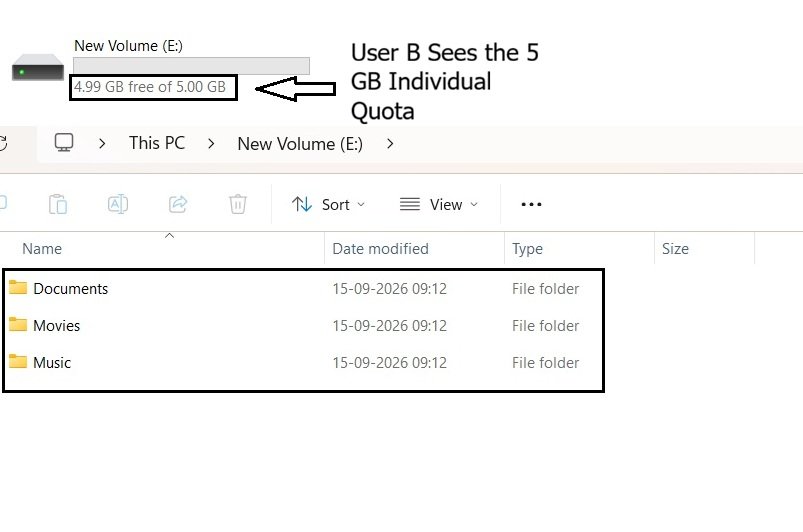Click the refresh icon in the address bar
The image size is (803, 532).
[3, 143]
